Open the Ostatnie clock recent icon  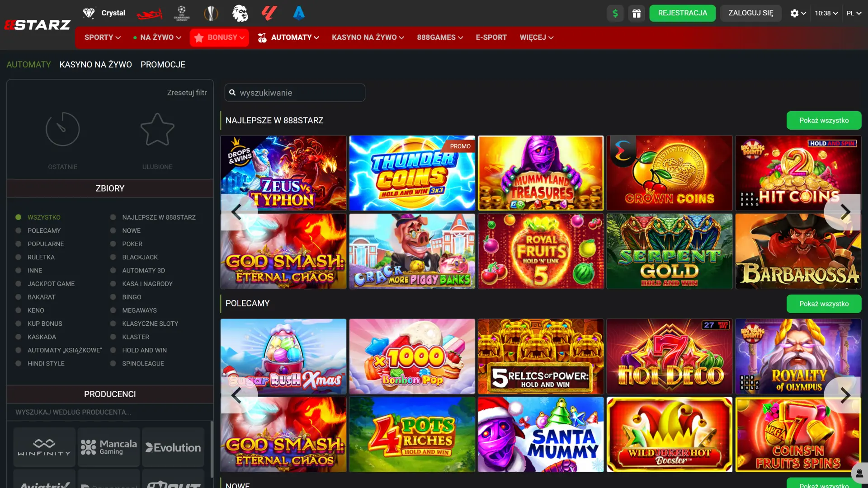click(63, 130)
